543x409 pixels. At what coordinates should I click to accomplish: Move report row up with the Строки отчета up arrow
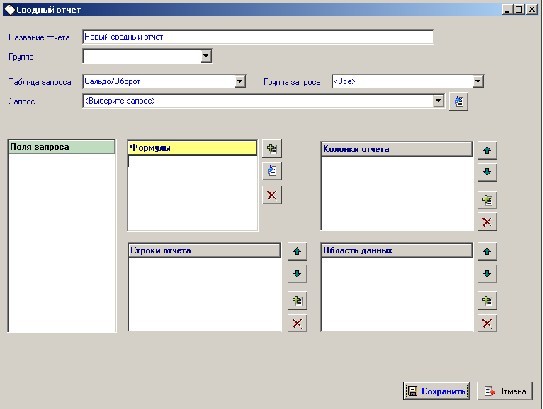297,251
